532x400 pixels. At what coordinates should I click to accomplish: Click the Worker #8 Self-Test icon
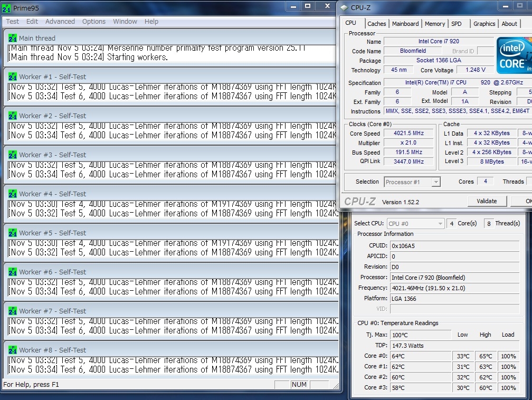[13, 350]
